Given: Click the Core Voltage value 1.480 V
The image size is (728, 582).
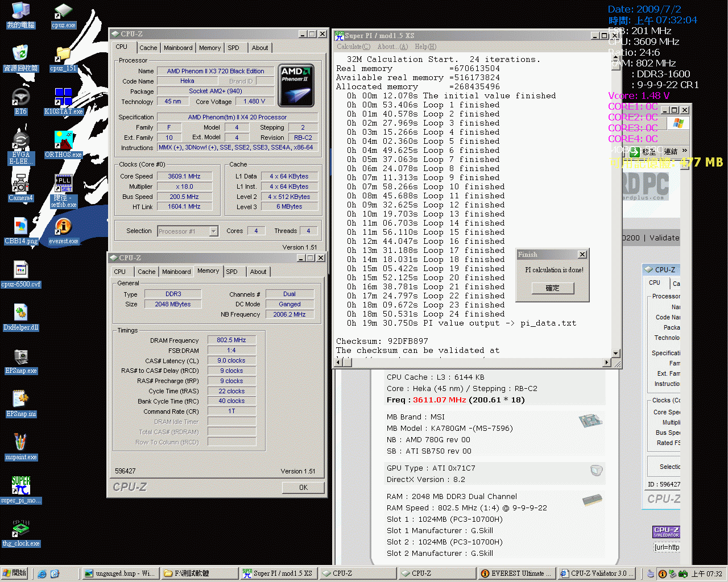Looking at the screenshot, I should pyautogui.click(x=254, y=102).
